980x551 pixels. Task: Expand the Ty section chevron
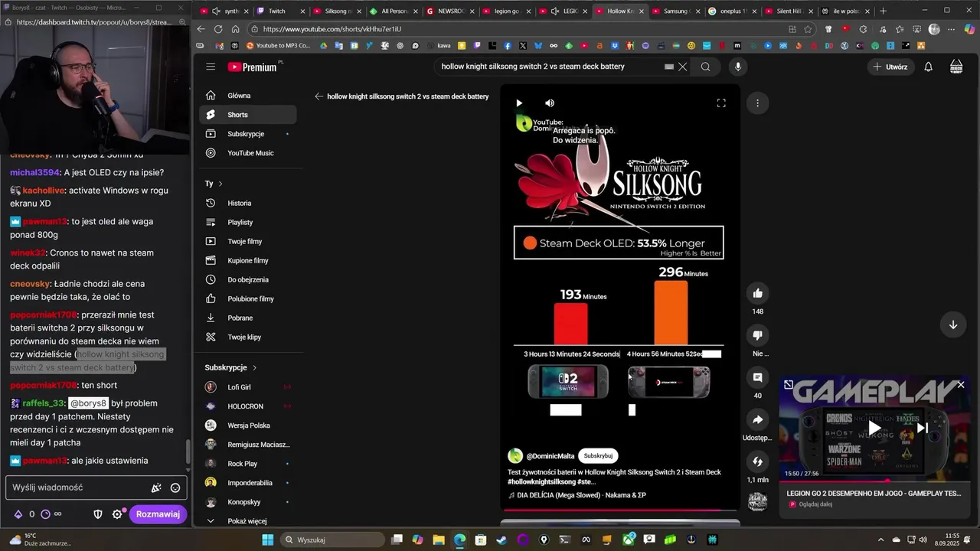[x=220, y=184]
